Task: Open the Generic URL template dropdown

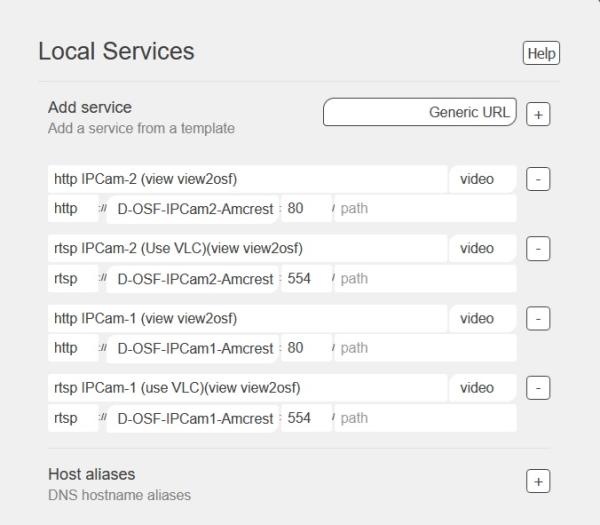Action: point(419,113)
